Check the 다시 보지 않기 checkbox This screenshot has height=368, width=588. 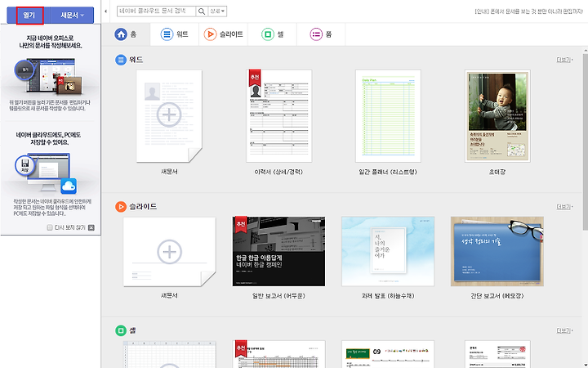[50, 227]
